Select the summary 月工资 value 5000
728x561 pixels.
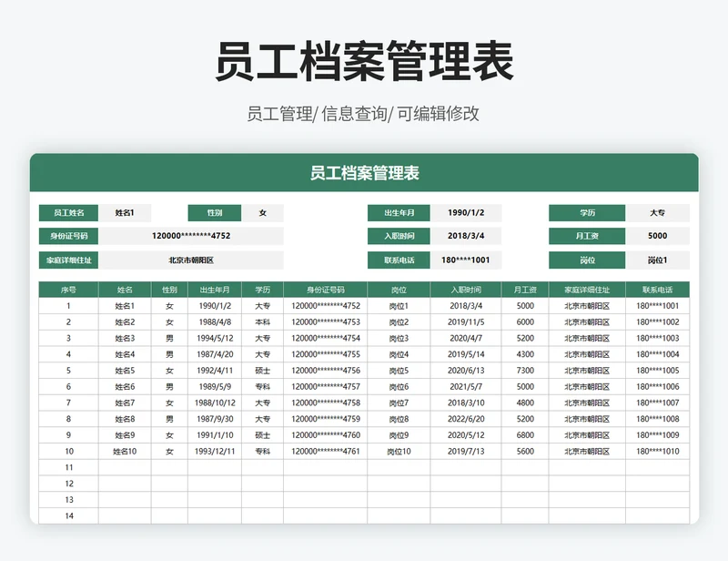tap(657, 236)
